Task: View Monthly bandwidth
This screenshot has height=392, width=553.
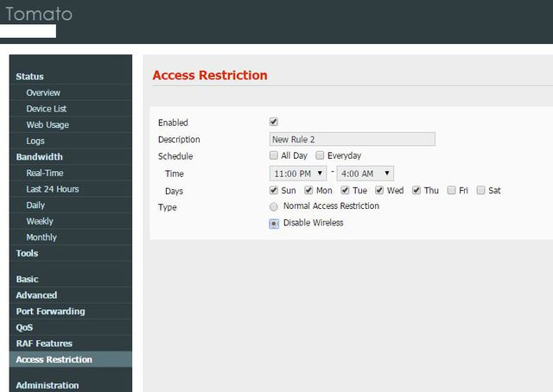Action: click(x=41, y=237)
